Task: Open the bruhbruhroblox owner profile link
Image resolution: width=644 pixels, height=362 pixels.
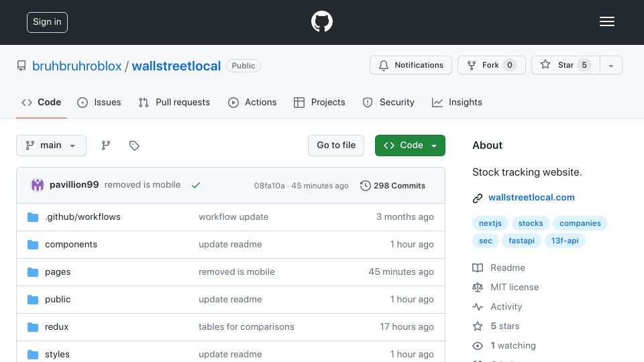Action: click(76, 66)
